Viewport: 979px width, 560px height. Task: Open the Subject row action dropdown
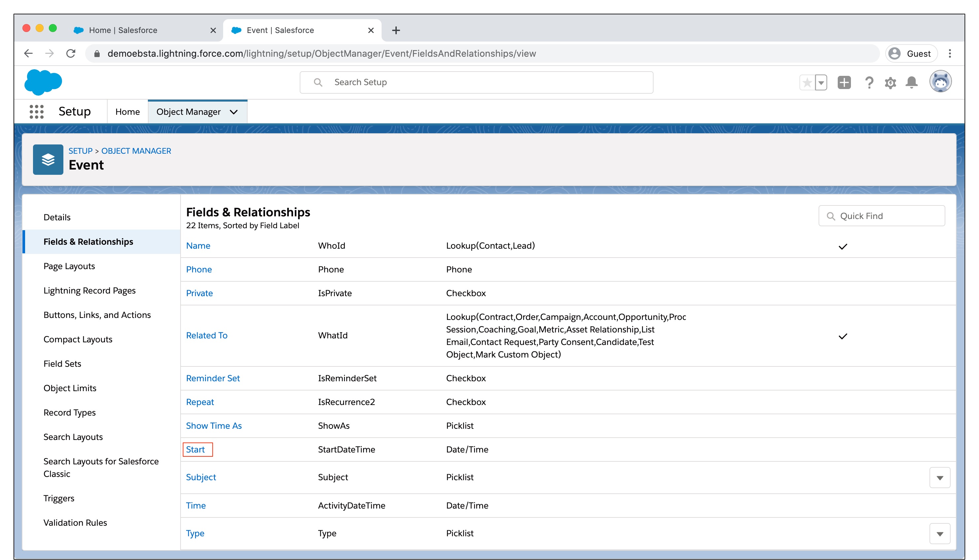click(x=940, y=478)
